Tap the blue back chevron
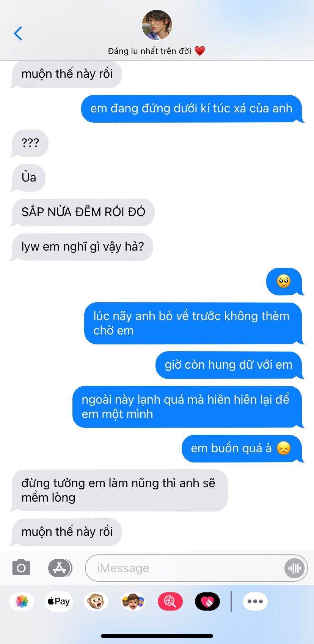The width and height of the screenshot is (314, 644). click(x=18, y=33)
